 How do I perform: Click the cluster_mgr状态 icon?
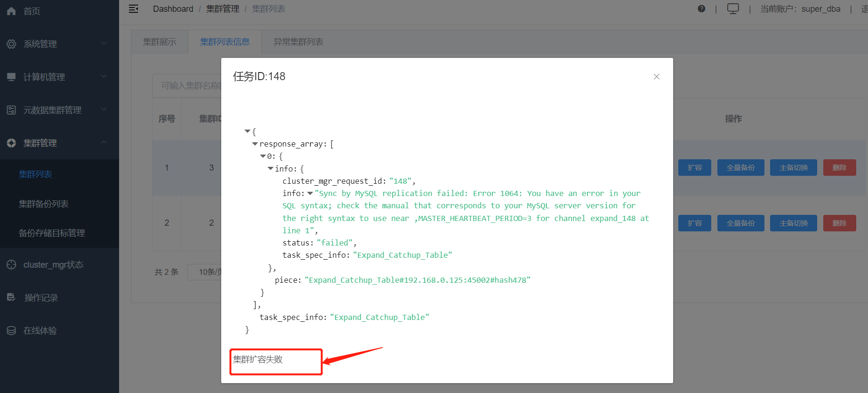[x=11, y=265]
